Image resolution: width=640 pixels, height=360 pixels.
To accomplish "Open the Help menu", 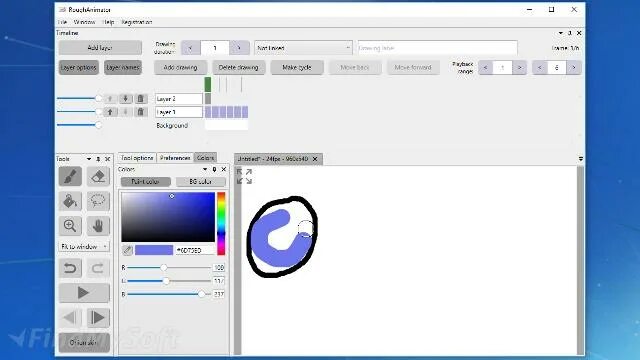I will pos(108,22).
